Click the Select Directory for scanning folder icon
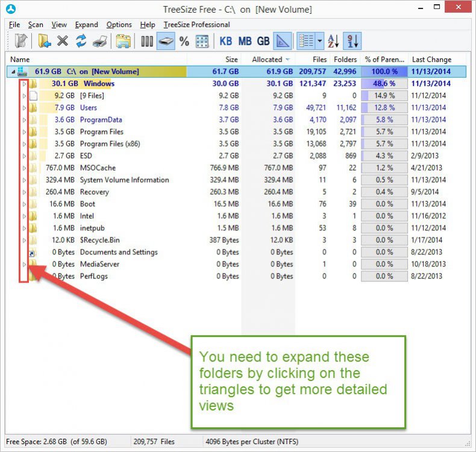The width and height of the screenshot is (476, 452). 45,41
